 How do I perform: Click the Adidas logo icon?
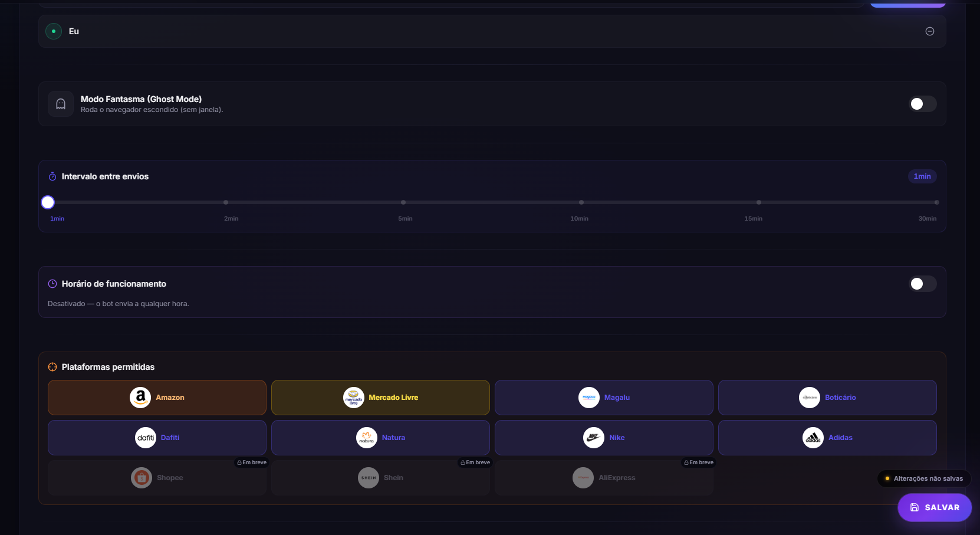click(813, 438)
